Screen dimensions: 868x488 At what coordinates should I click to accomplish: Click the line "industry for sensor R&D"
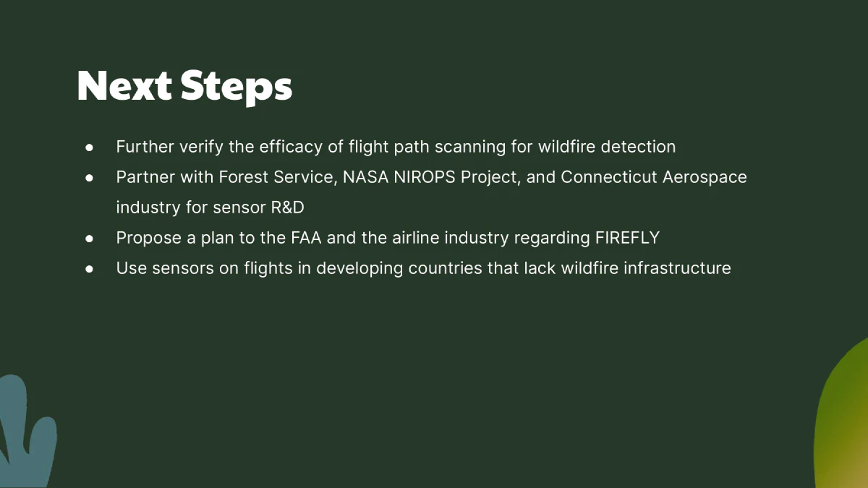pyautogui.click(x=210, y=207)
